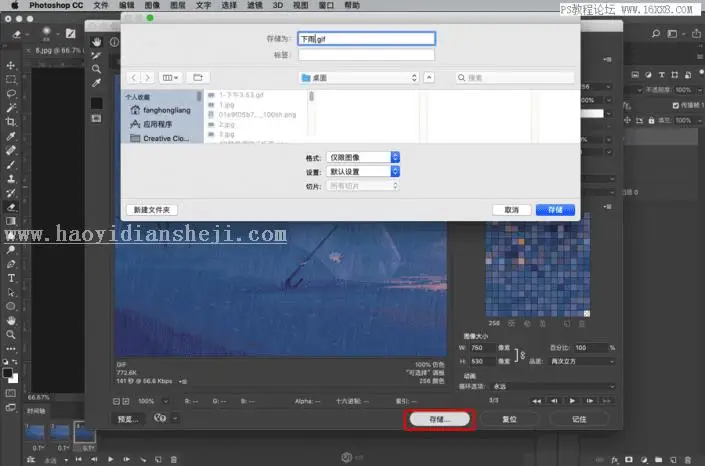Viewport: 705px width, 466px height.
Task: Open the 桌面 location dropdown
Action: click(x=359, y=78)
